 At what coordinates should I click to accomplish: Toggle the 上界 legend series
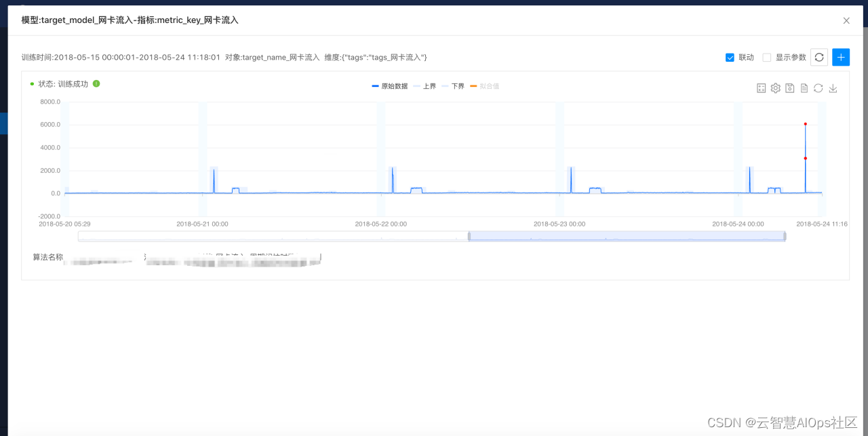425,86
